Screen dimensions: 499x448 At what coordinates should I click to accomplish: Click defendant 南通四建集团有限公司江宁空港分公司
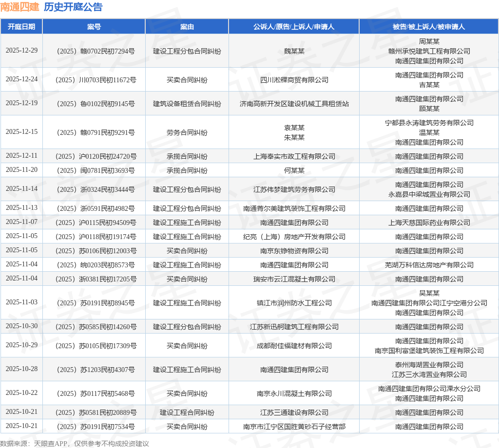click(x=429, y=303)
